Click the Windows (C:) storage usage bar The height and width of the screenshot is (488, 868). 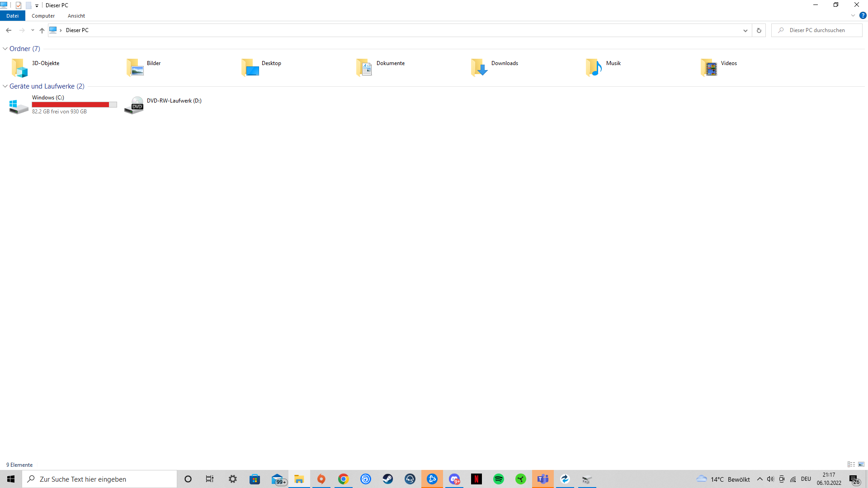(74, 104)
